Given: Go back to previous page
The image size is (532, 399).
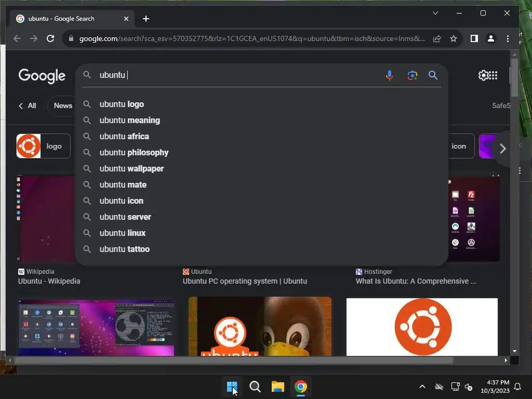Looking at the screenshot, I should click(17, 38).
